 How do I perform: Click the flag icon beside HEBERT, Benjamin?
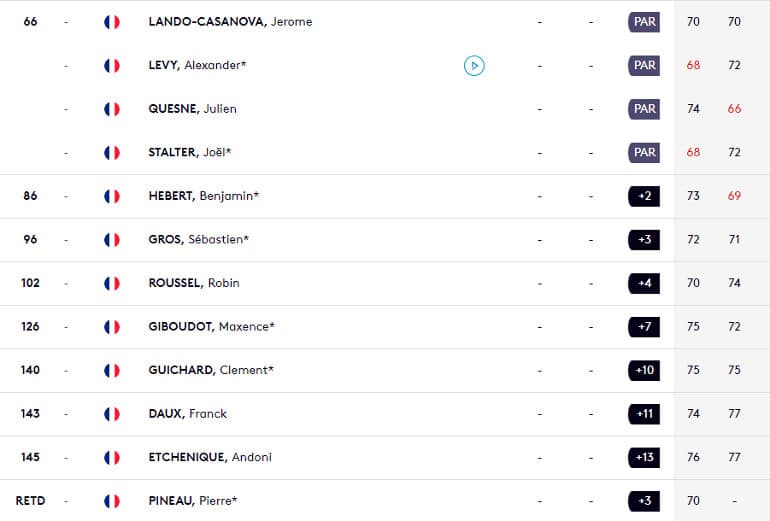112,196
